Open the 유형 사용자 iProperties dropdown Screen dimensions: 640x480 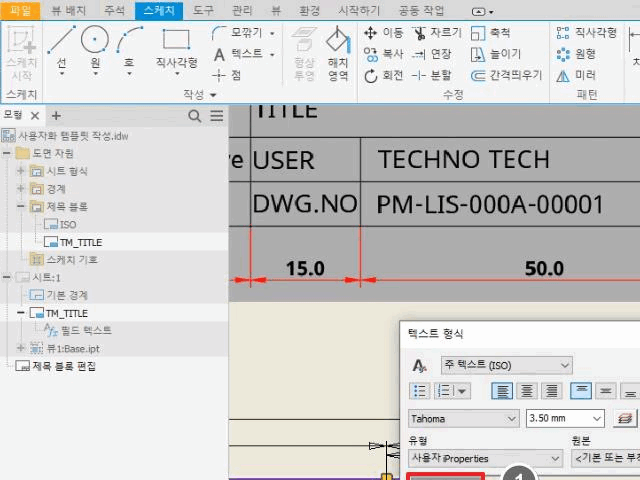(485, 458)
